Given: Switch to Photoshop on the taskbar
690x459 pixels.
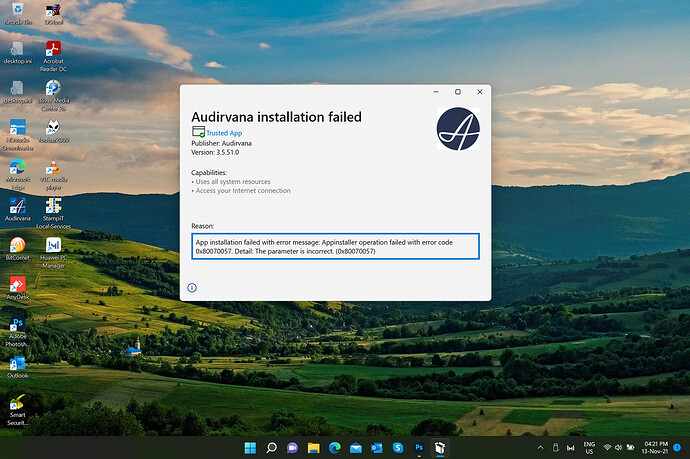Looking at the screenshot, I should tap(419, 448).
